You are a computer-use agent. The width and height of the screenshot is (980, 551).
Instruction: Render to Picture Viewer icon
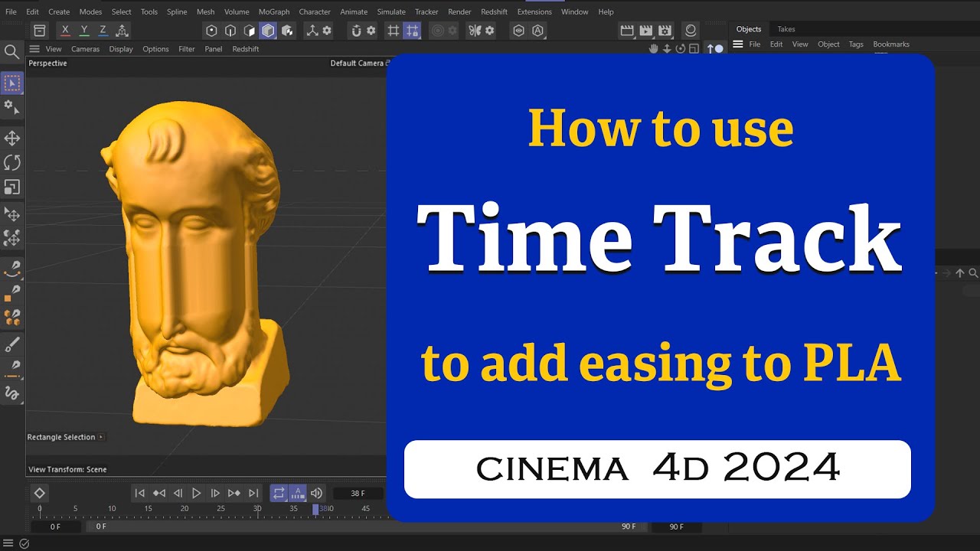[x=645, y=31]
